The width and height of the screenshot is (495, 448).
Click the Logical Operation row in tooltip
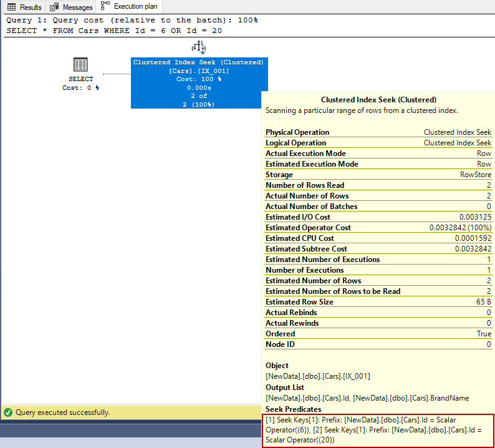378,143
